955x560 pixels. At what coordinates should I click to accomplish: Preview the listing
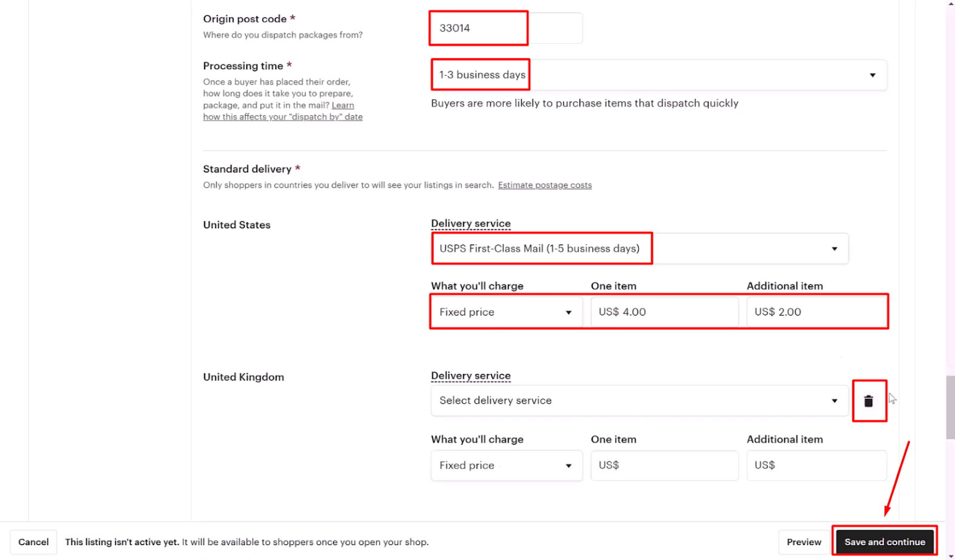click(804, 542)
